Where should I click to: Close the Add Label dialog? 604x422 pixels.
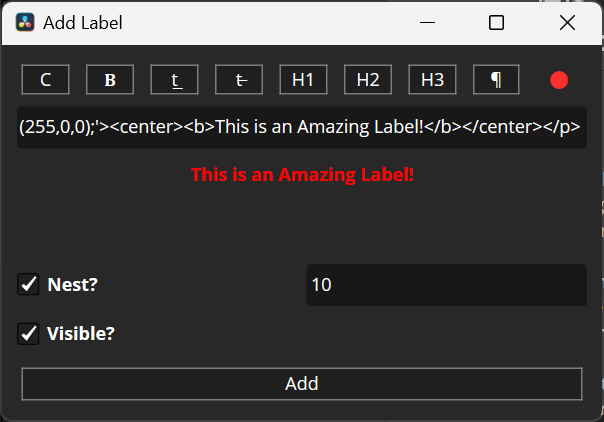(567, 22)
